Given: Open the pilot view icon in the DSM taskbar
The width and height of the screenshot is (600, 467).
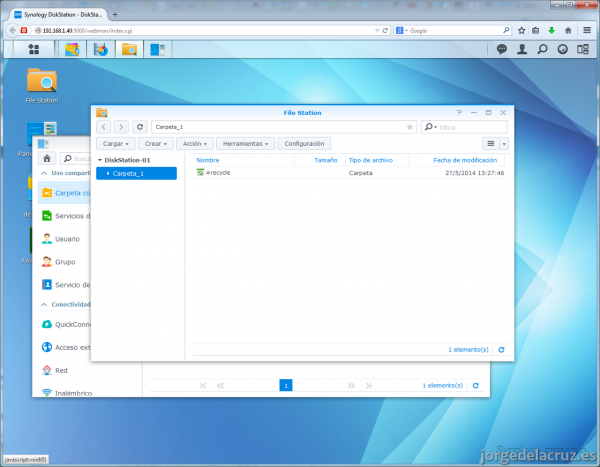Looking at the screenshot, I should click(562, 49).
